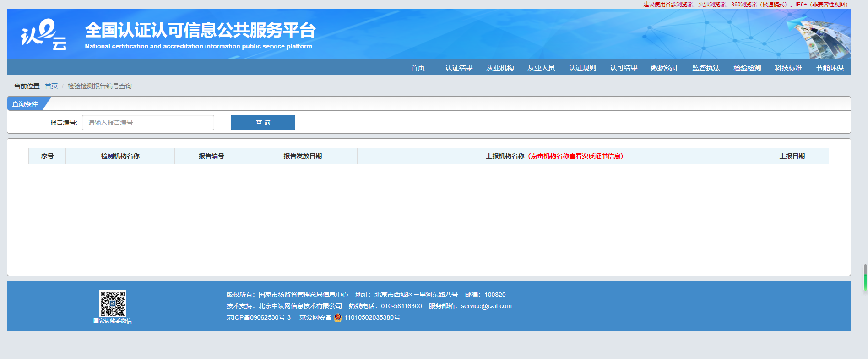Click the 首页 breadcrumb link
The image size is (868, 359).
coord(51,86)
